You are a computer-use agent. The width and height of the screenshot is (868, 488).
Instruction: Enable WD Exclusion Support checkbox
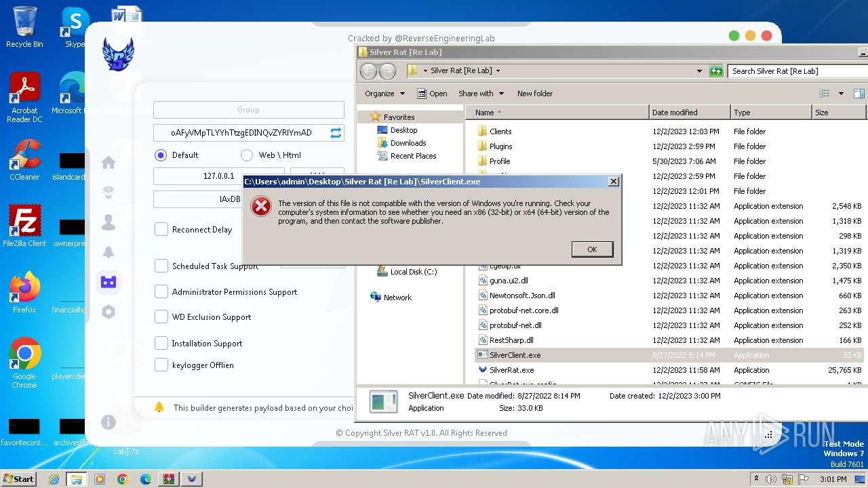click(x=161, y=317)
